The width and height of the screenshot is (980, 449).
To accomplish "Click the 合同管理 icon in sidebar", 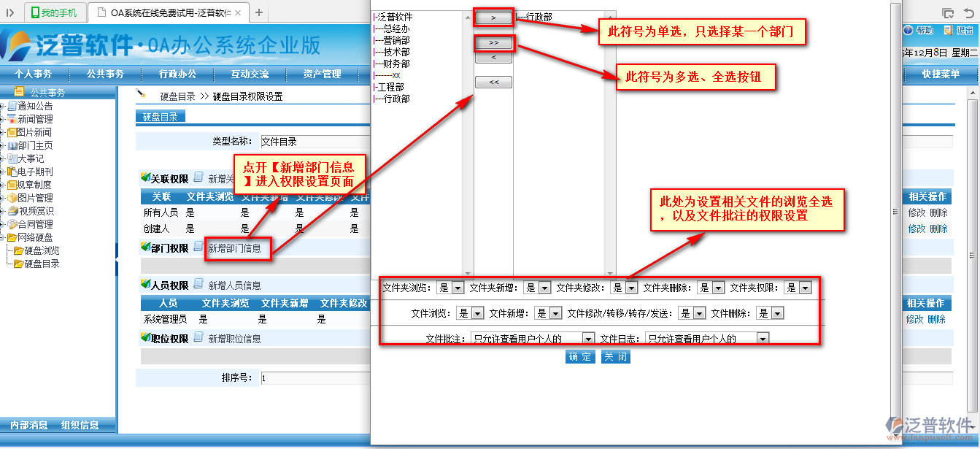I will point(12,224).
